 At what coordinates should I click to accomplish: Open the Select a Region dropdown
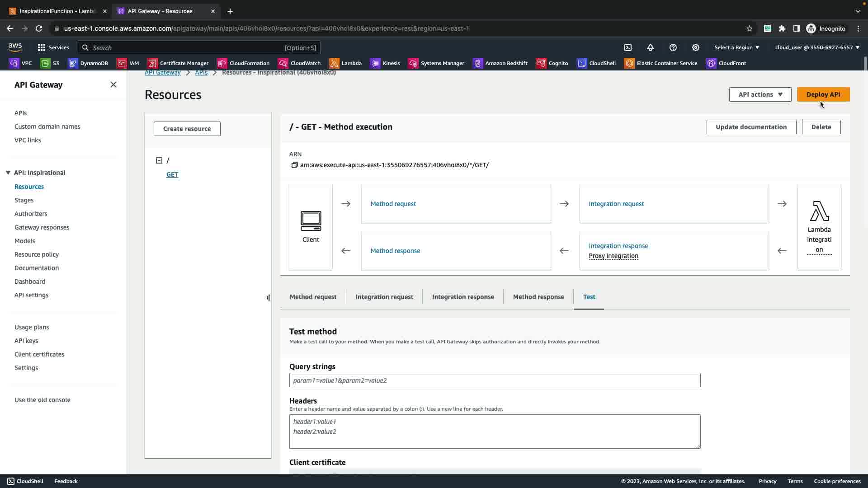tap(736, 47)
